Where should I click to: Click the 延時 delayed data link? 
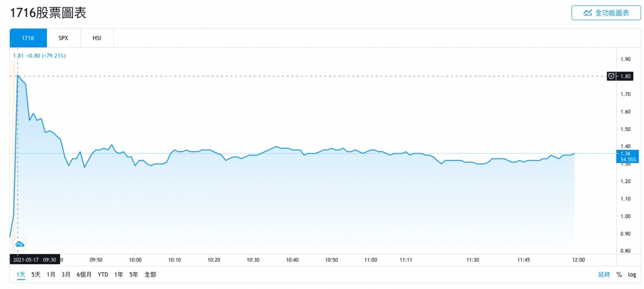[x=604, y=274]
